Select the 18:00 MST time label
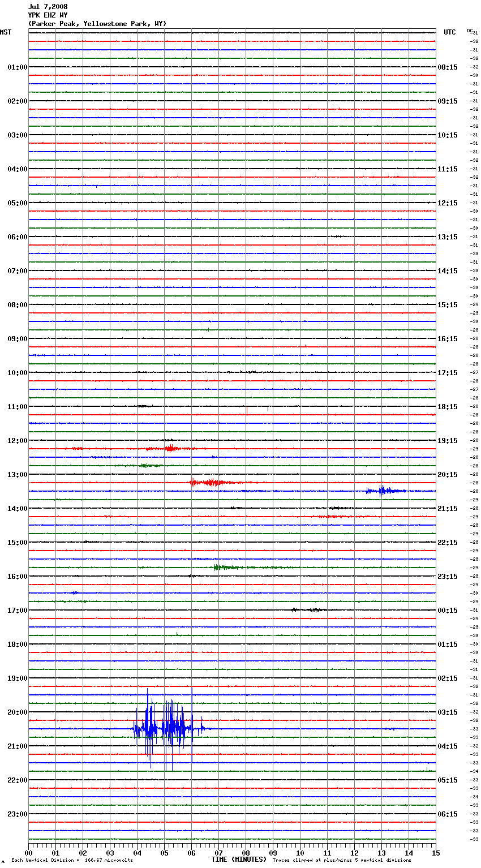Viewport: 481px width, 868px height. click(x=18, y=644)
